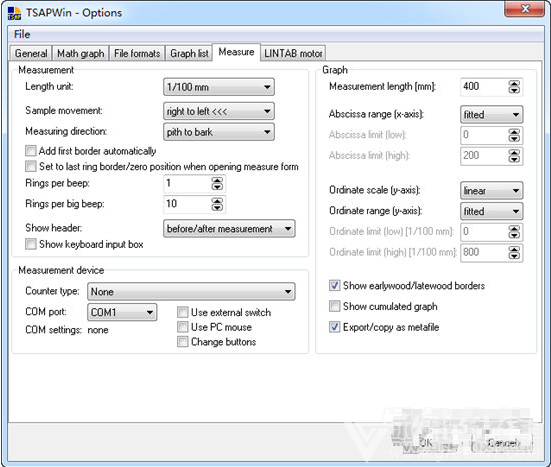Click the Ordinate limit (low) field

coord(484,232)
